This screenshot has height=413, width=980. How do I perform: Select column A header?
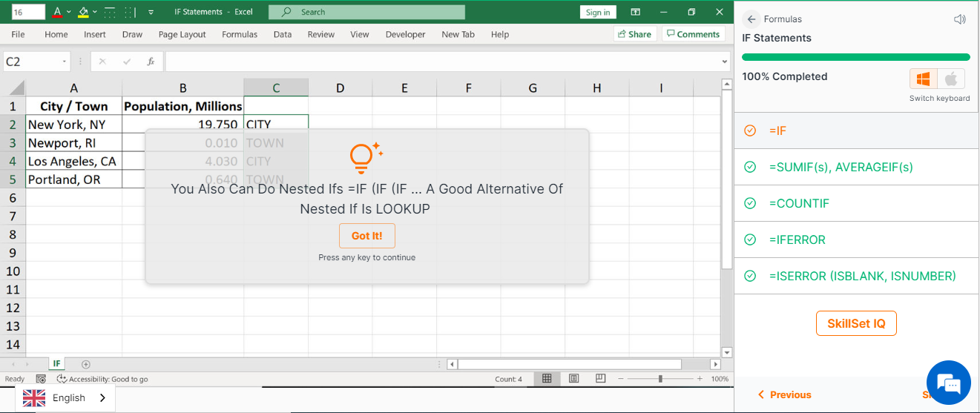(73, 88)
